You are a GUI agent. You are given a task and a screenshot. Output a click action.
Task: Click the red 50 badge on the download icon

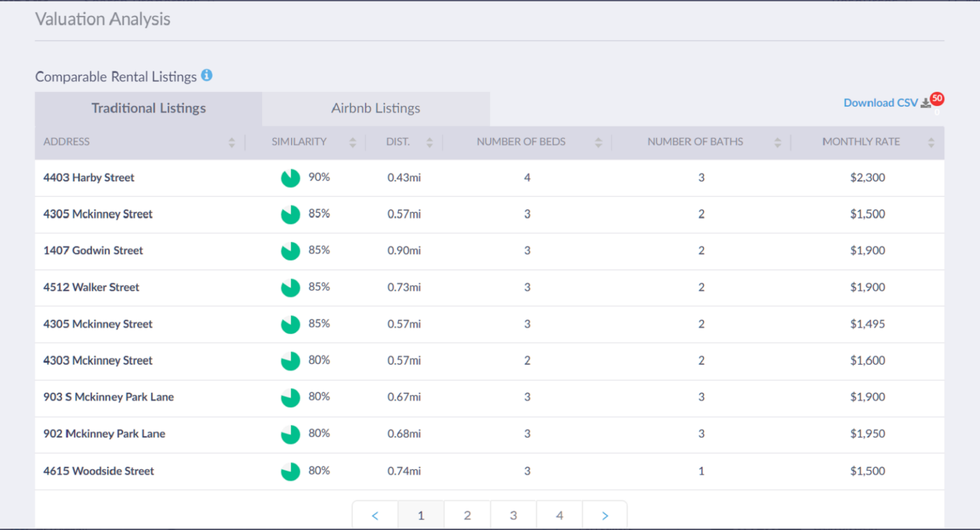pos(937,98)
